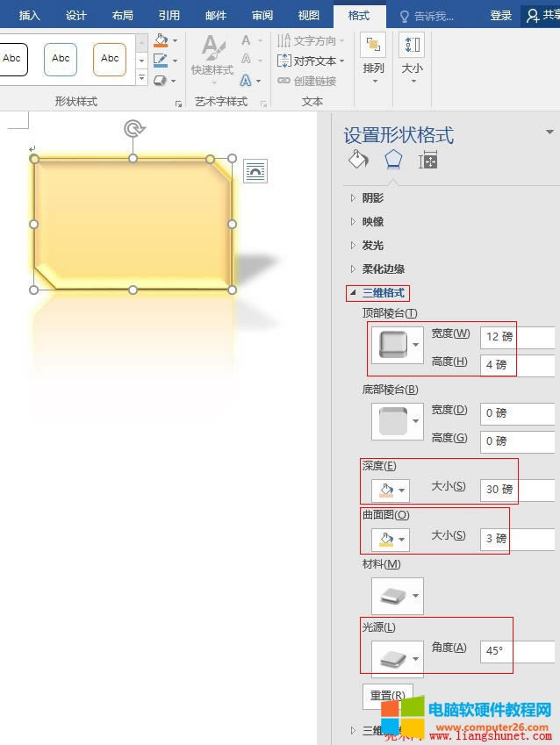Screen dimensions: 560x745
Task: Select the black outlined Abc shape style
Action: pyautogui.click(x=13, y=60)
